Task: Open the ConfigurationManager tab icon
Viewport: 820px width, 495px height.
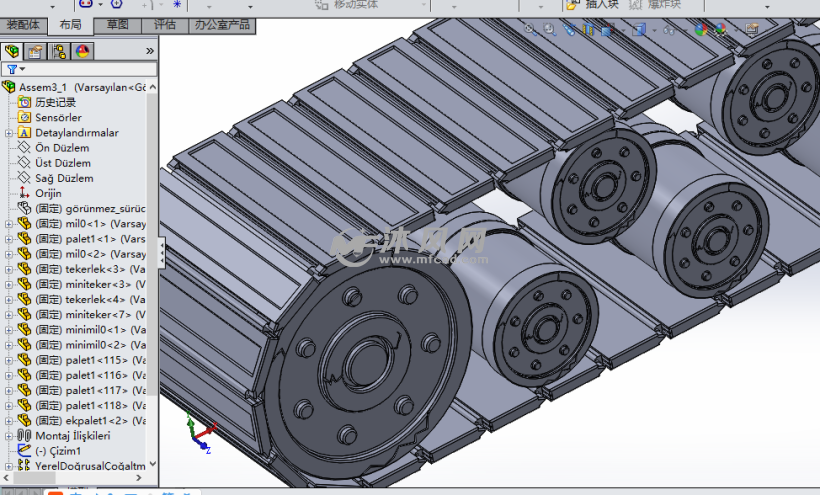Action: [x=59, y=50]
